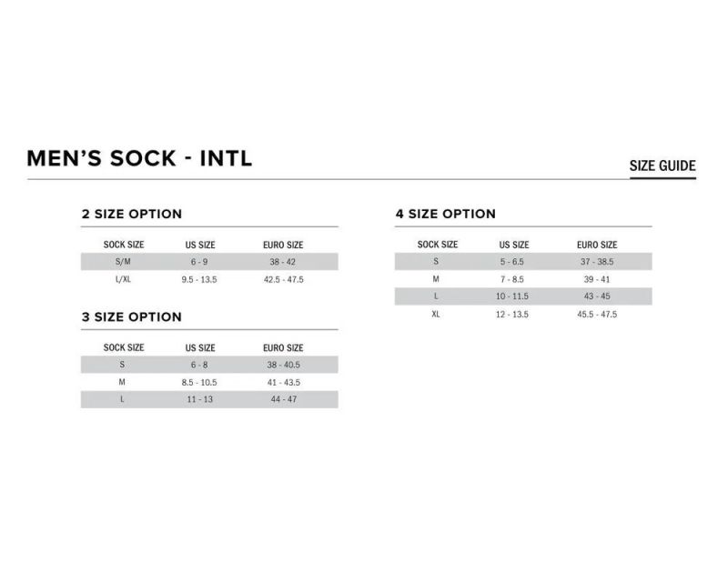Screen dimensions: 728x582
Task: Click Euro size 38 - 42 cell
Action: coord(283,262)
